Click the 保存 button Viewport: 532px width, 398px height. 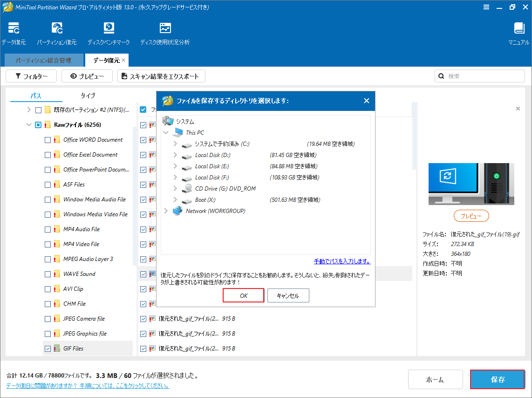[x=497, y=379]
